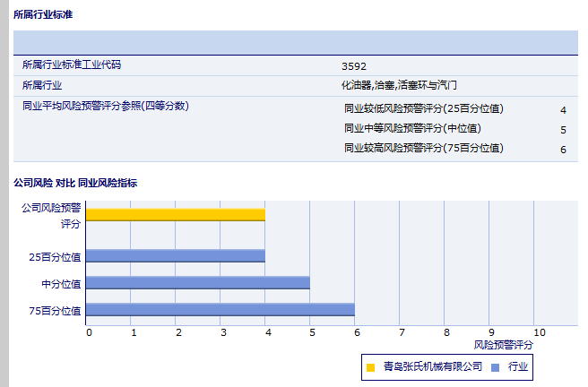588x387 pixels.
Task: Click the 所属行业标准 section heading
Action: [43, 15]
